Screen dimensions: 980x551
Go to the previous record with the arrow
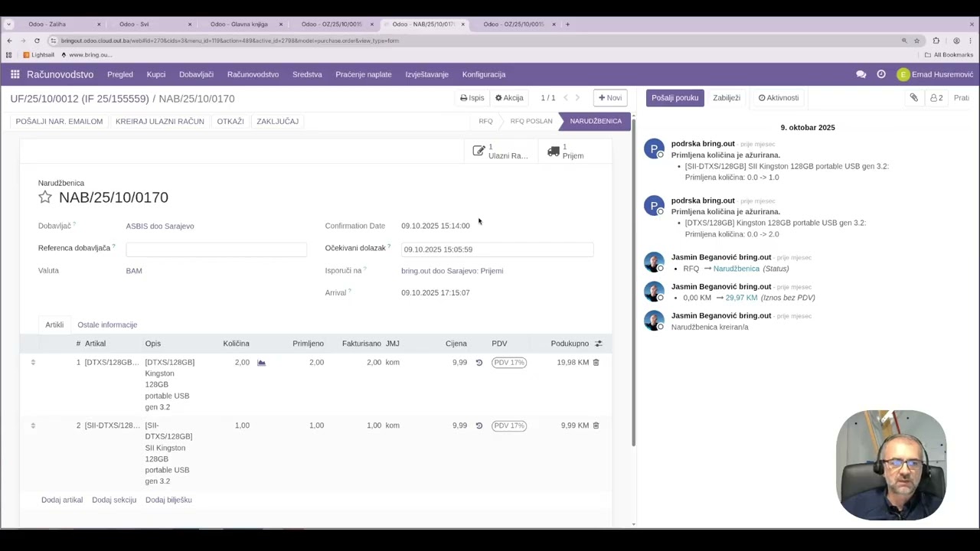[x=566, y=98]
